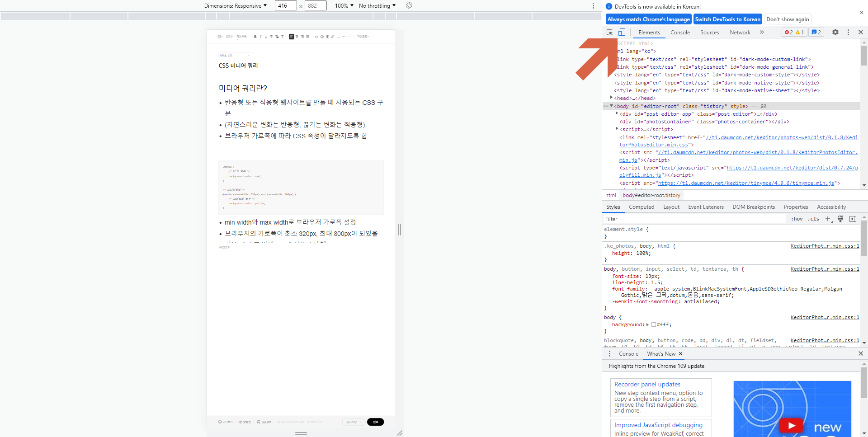
Task: Open the Accessibility tab
Action: 831,207
